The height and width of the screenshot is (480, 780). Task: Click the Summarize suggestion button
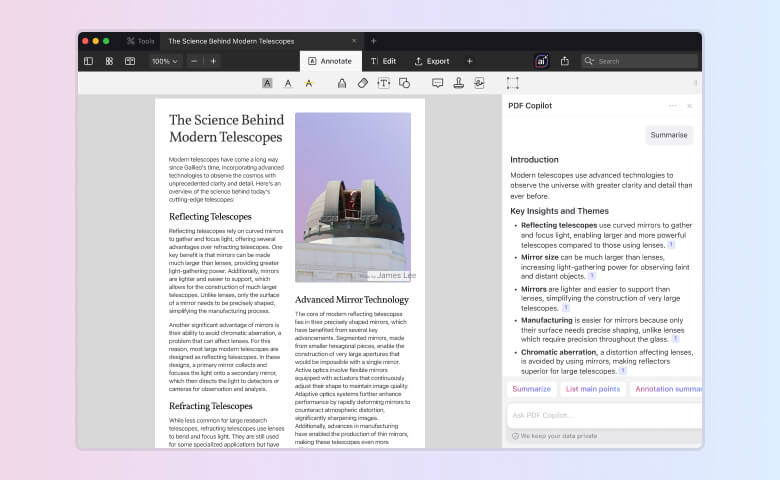click(531, 389)
